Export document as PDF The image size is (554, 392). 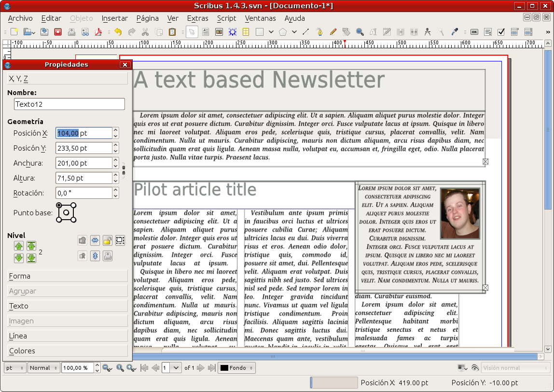(x=98, y=32)
